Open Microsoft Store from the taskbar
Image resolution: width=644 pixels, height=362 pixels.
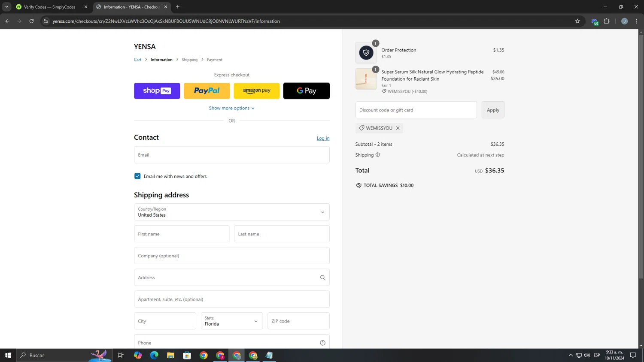187,355
